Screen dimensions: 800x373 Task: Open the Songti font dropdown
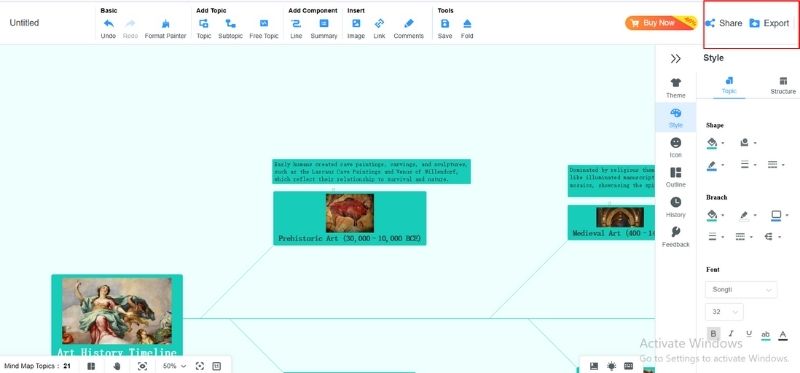click(741, 289)
